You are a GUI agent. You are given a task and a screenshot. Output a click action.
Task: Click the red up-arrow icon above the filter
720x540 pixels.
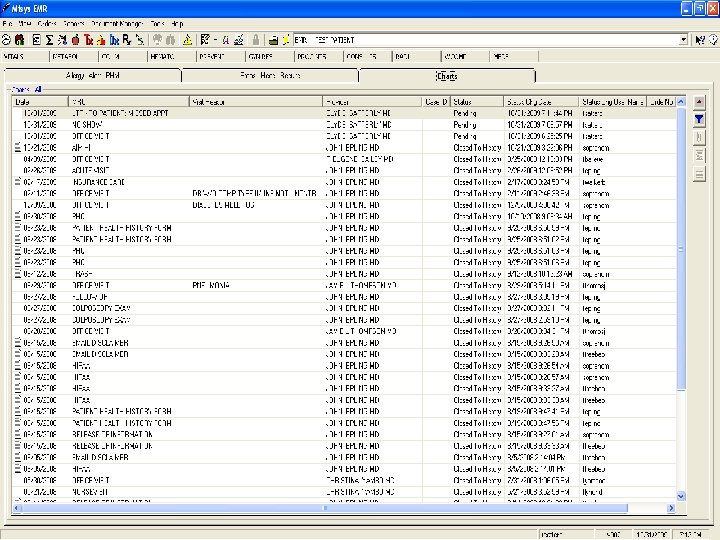(x=699, y=103)
